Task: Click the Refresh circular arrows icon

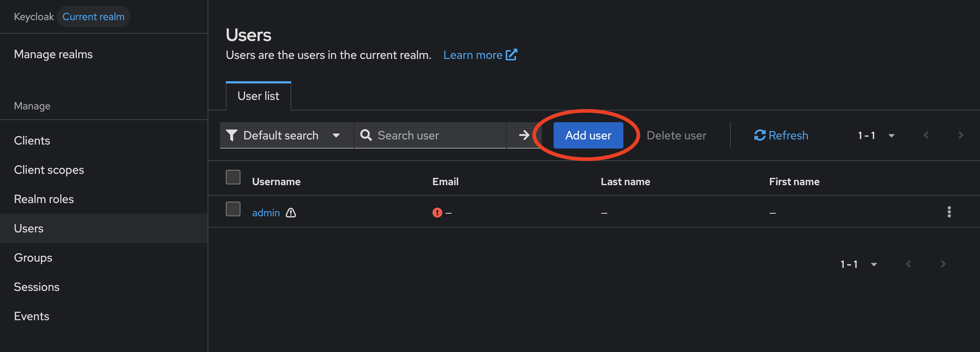Action: [x=760, y=135]
